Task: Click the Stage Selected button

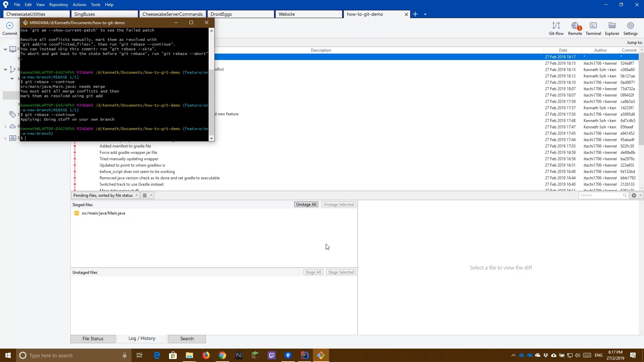Action: click(x=341, y=272)
